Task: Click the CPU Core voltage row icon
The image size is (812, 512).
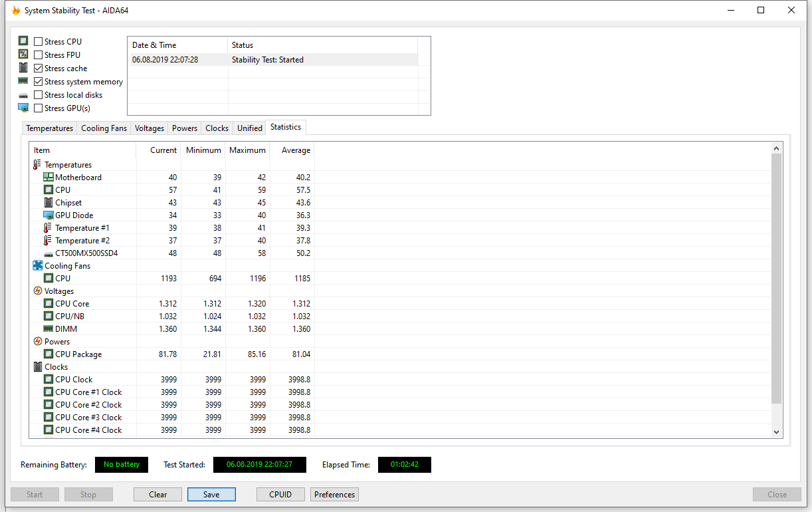Action: point(48,303)
